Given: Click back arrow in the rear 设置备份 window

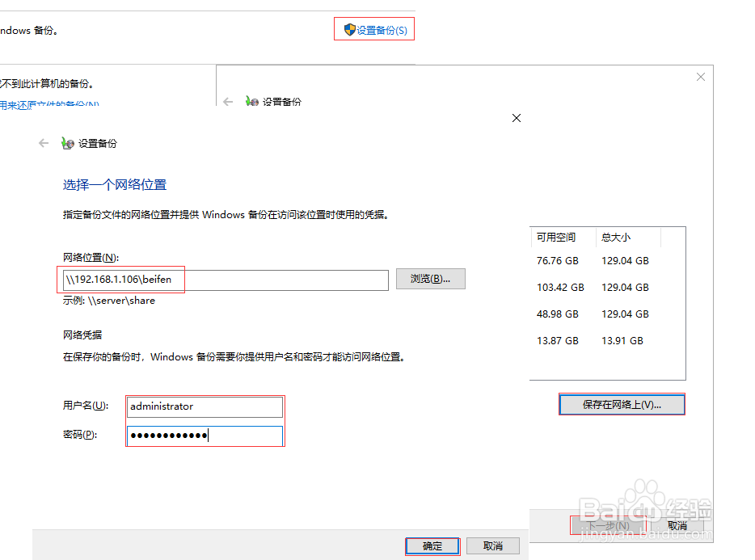Looking at the screenshot, I should 228,102.
